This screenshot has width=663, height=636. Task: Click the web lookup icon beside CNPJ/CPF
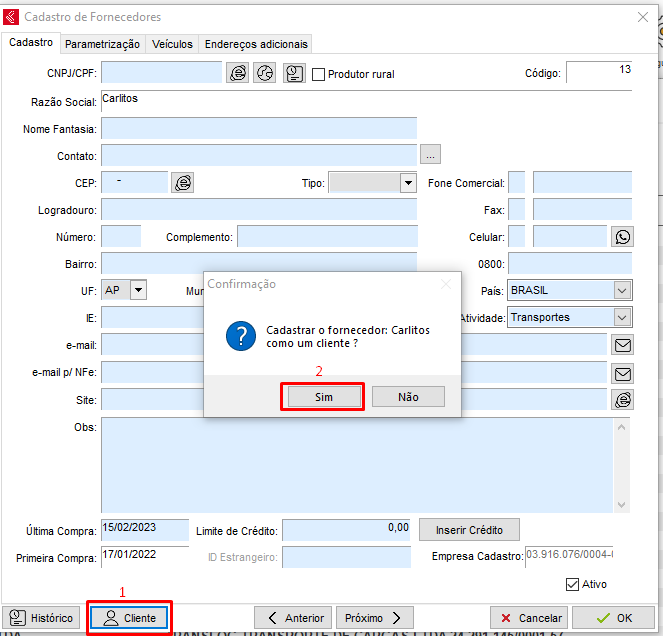point(237,73)
